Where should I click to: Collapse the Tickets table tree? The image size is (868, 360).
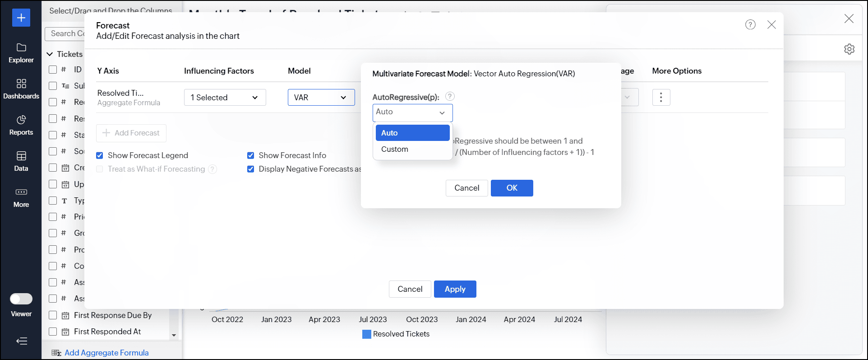(50, 54)
